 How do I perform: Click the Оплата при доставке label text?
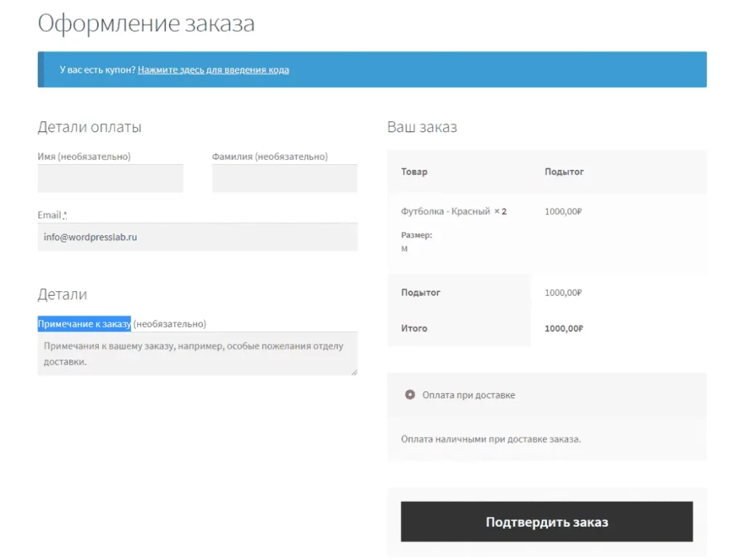[x=469, y=395]
